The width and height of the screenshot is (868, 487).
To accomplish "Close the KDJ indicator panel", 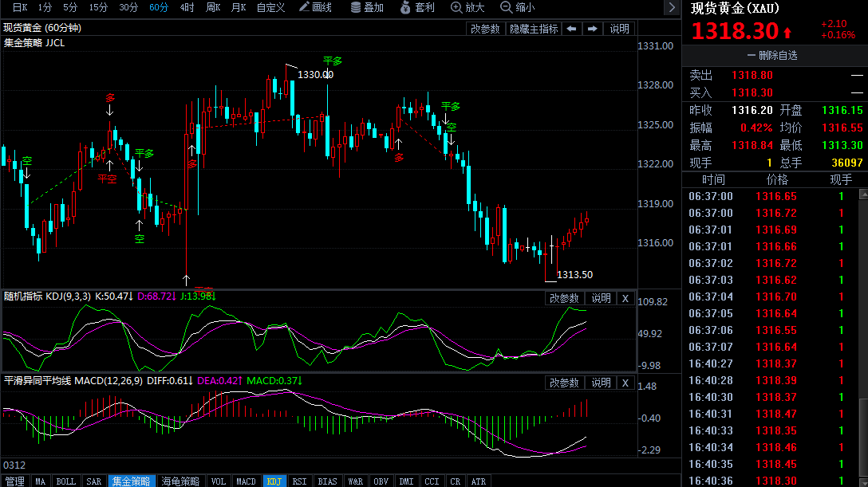I will (625, 299).
